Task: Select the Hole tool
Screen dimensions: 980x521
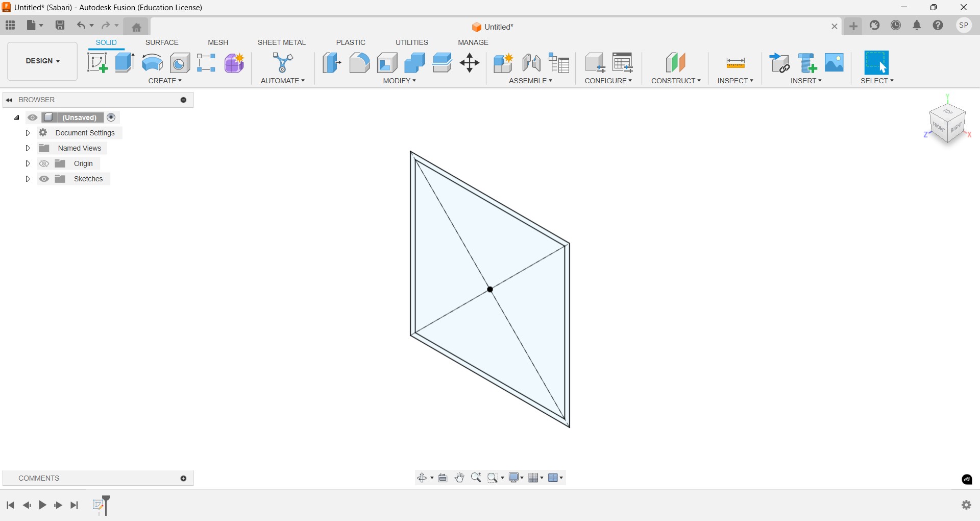Action: pyautogui.click(x=180, y=63)
